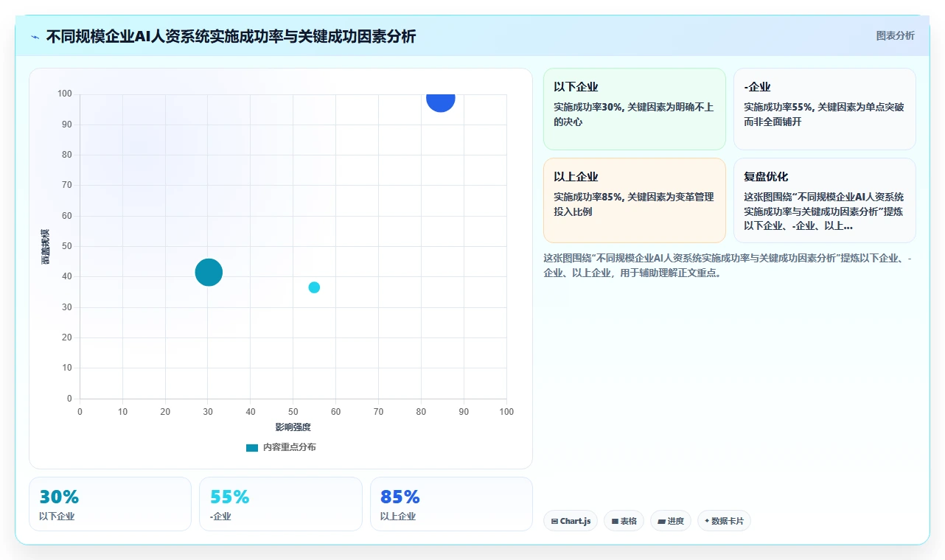Click the 进度 tag chip

coord(671,521)
